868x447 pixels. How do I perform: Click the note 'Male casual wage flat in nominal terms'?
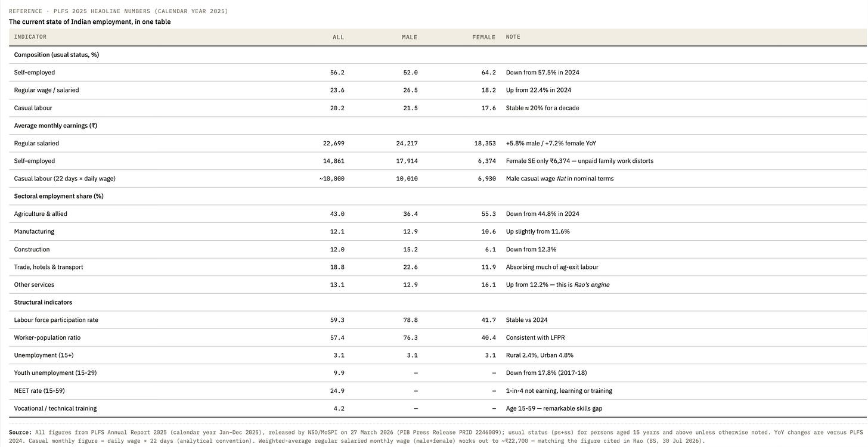point(560,179)
